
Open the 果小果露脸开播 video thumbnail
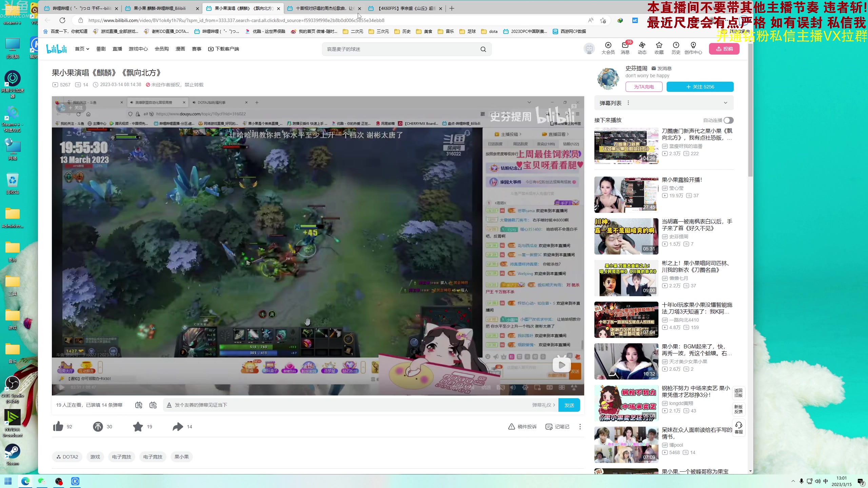[x=626, y=195]
